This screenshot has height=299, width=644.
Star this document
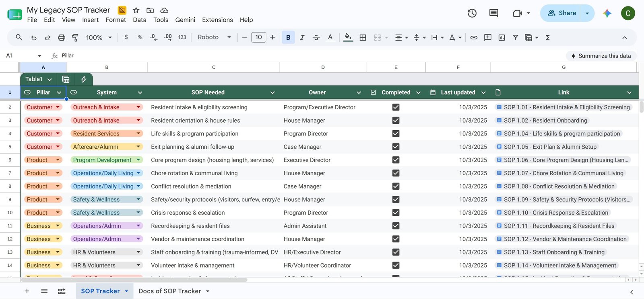136,10
